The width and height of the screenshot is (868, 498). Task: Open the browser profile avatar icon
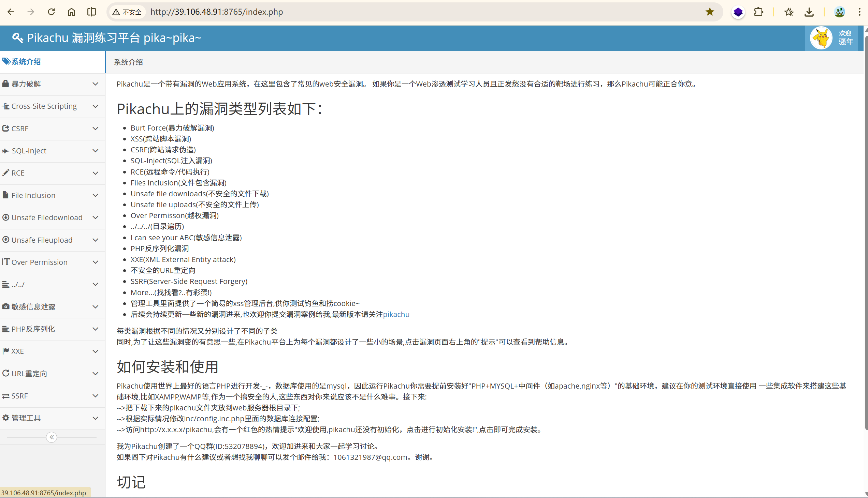[840, 12]
